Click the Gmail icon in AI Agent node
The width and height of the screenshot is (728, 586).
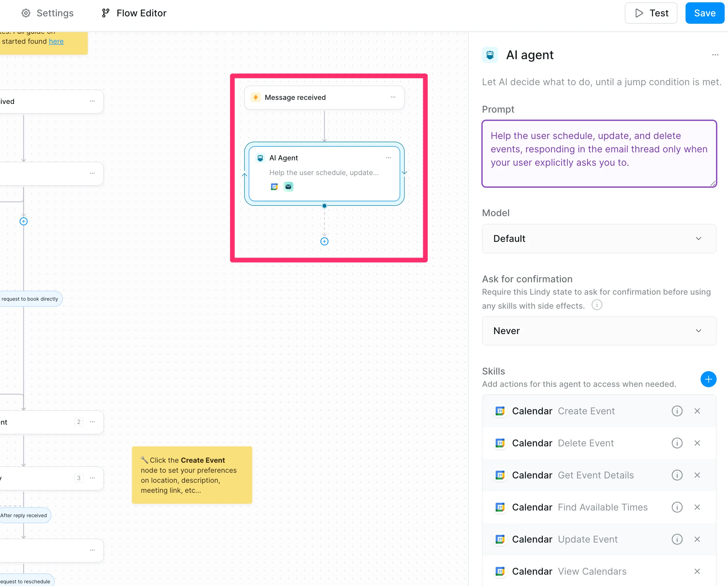pyautogui.click(x=288, y=187)
